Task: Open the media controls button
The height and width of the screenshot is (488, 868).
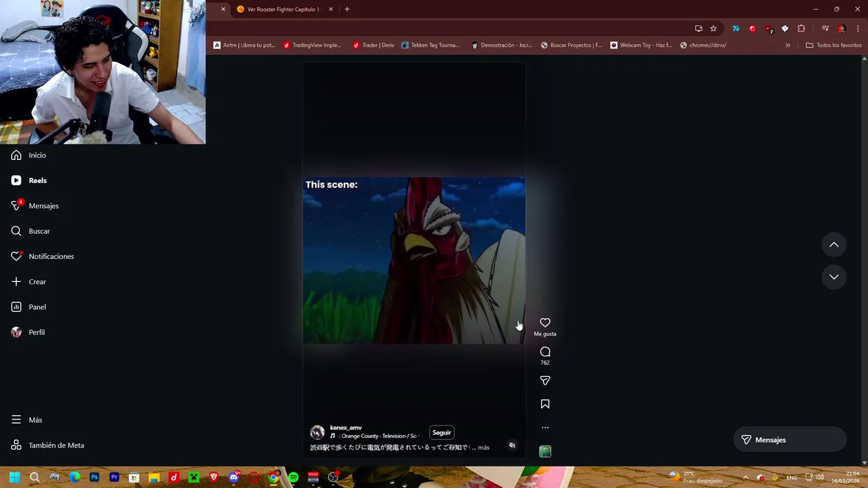Action: 825,28
